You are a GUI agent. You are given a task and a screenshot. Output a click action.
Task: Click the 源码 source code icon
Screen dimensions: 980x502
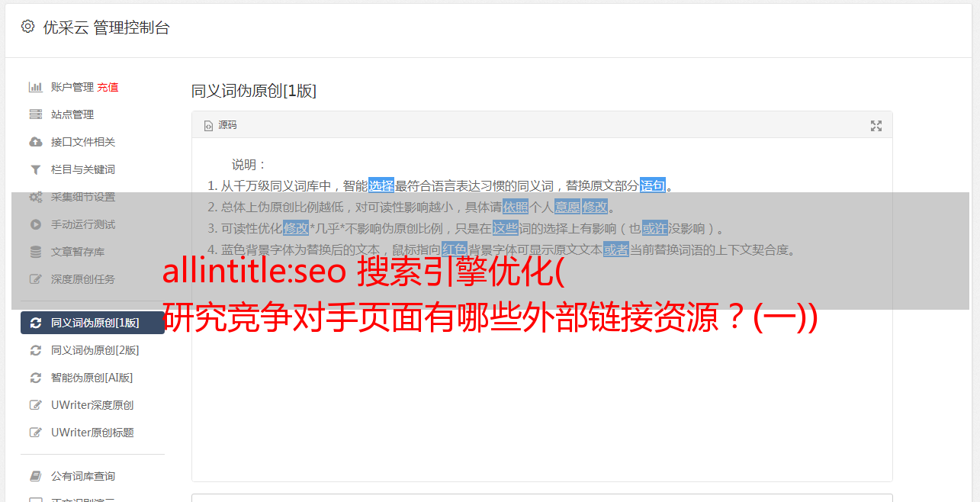pos(208,126)
